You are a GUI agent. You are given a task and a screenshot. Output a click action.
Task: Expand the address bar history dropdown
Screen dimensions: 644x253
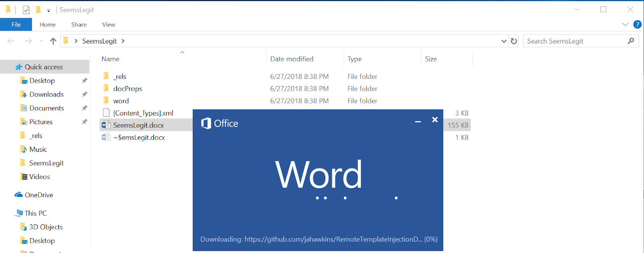[x=504, y=41]
